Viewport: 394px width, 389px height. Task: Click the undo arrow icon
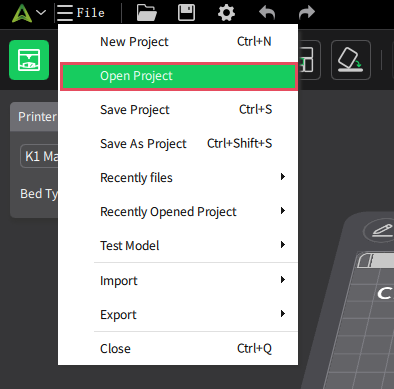pos(267,13)
